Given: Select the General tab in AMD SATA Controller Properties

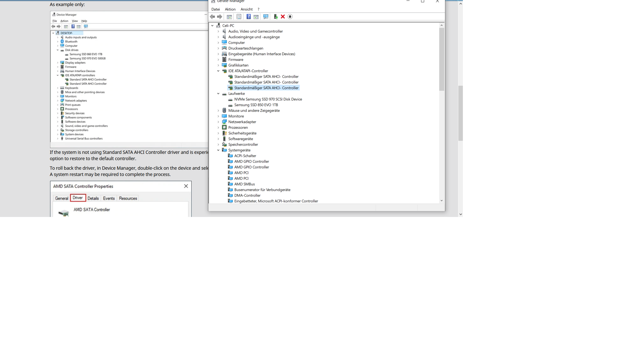Looking at the screenshot, I should tap(61, 198).
